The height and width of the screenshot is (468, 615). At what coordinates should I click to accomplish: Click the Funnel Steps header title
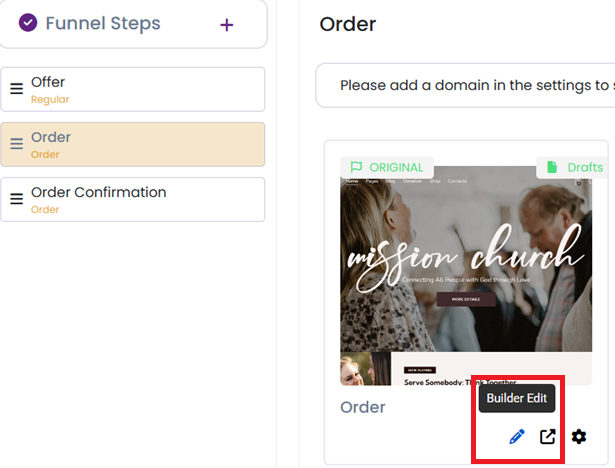(102, 23)
